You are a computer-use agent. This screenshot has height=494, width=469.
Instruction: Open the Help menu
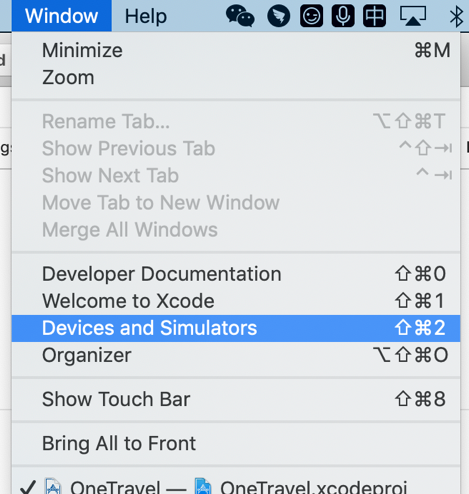[x=146, y=16]
